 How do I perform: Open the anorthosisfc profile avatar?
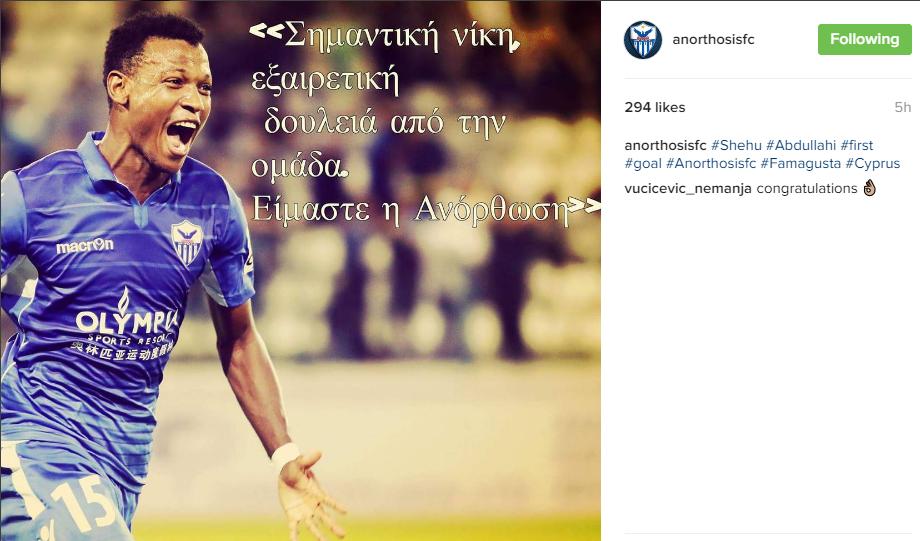point(642,40)
